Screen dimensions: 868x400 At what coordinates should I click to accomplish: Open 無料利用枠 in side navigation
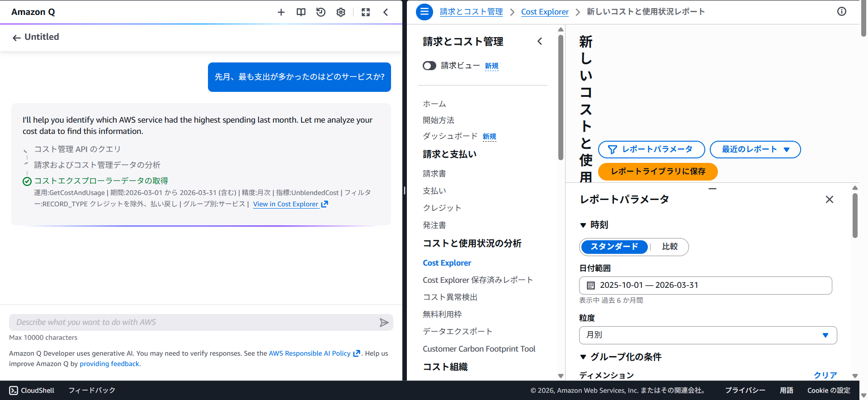[442, 314]
